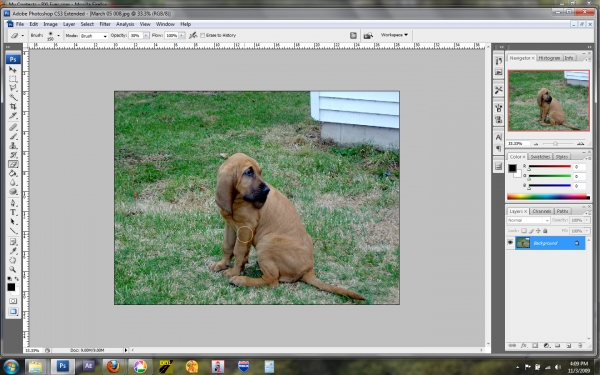Open the Tool Presets icon in dock

click(498, 90)
